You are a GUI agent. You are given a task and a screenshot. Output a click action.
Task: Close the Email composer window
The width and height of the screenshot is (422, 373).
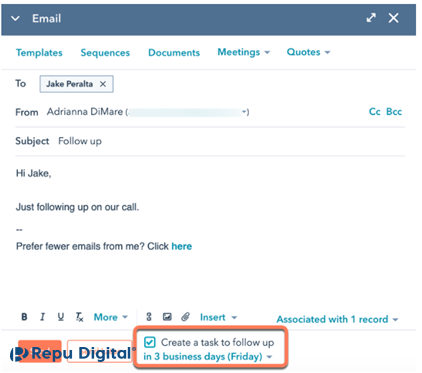[394, 18]
